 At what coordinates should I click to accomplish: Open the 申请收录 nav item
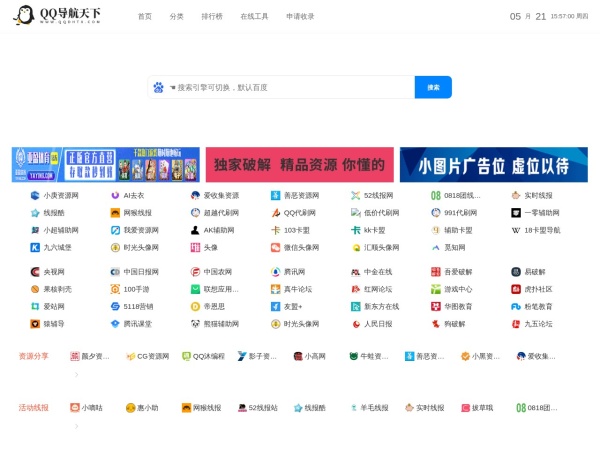click(300, 16)
